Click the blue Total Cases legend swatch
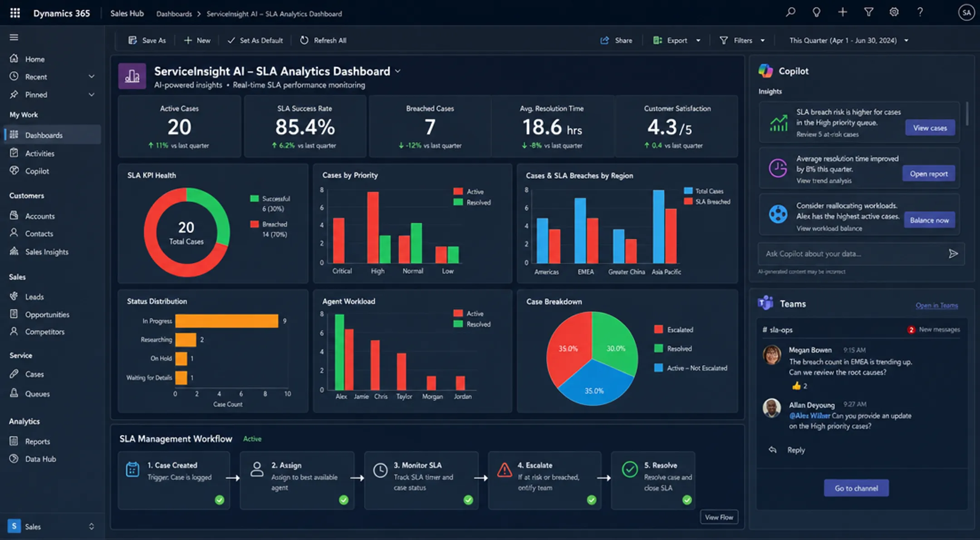This screenshot has height=540, width=980. pos(688,191)
